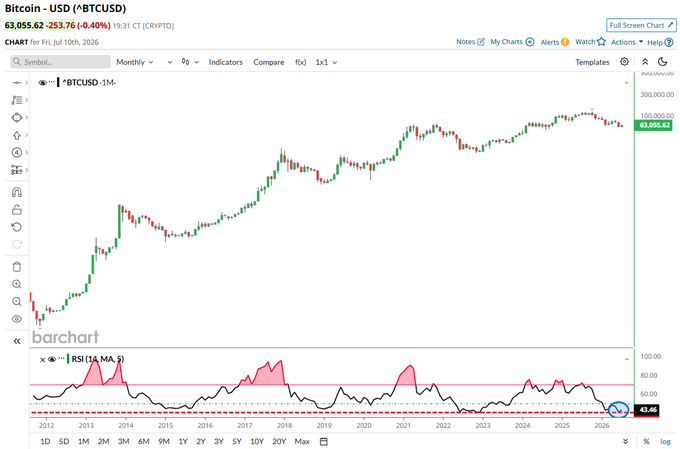The height and width of the screenshot is (449, 680).
Task: Open the measurement projection tools
Action: [x=16, y=170]
